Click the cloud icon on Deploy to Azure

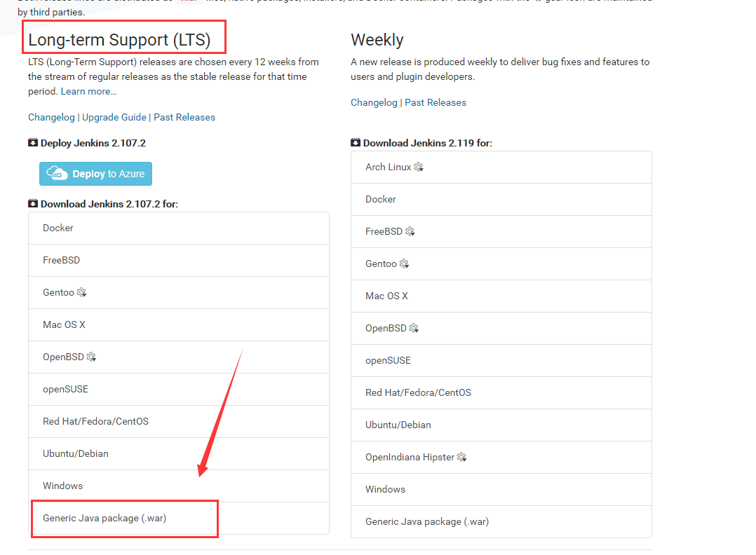pos(57,174)
